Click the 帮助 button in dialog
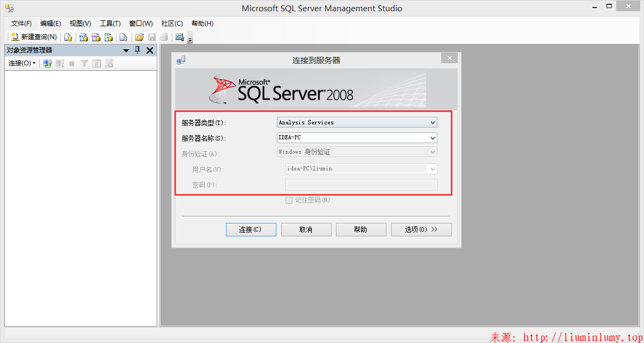 [361, 229]
